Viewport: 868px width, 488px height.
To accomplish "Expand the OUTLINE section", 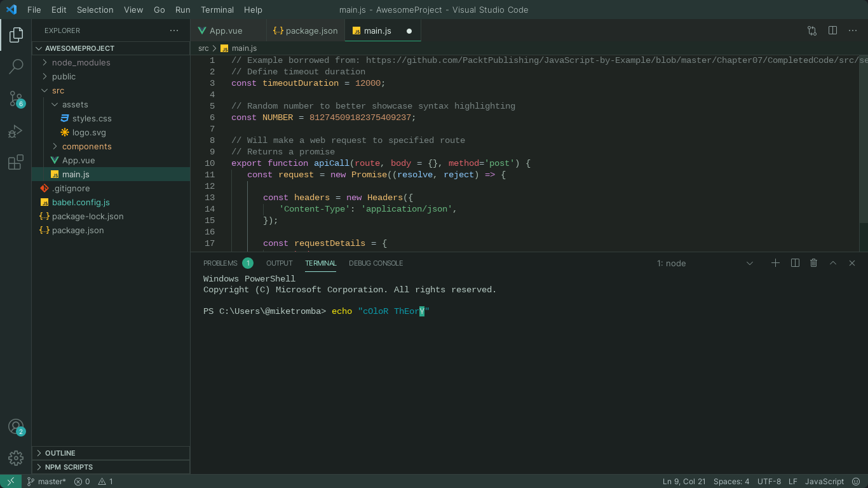I will [x=111, y=453].
